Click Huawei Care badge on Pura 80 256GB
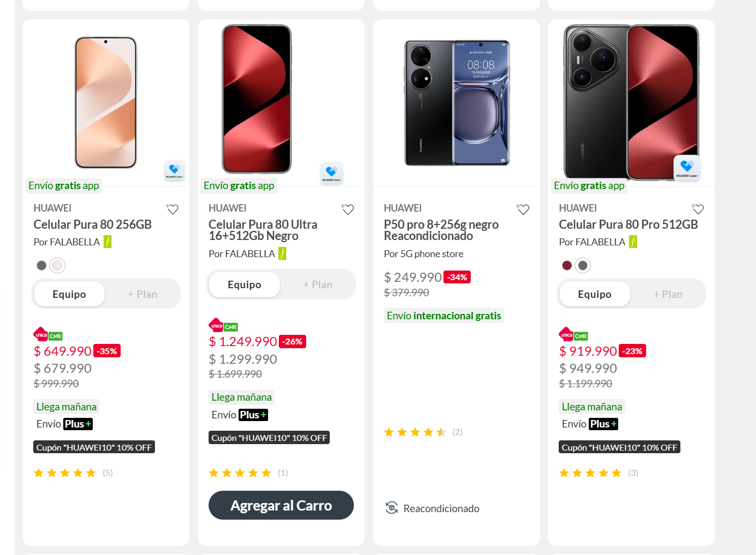The image size is (756, 555). coord(174,170)
